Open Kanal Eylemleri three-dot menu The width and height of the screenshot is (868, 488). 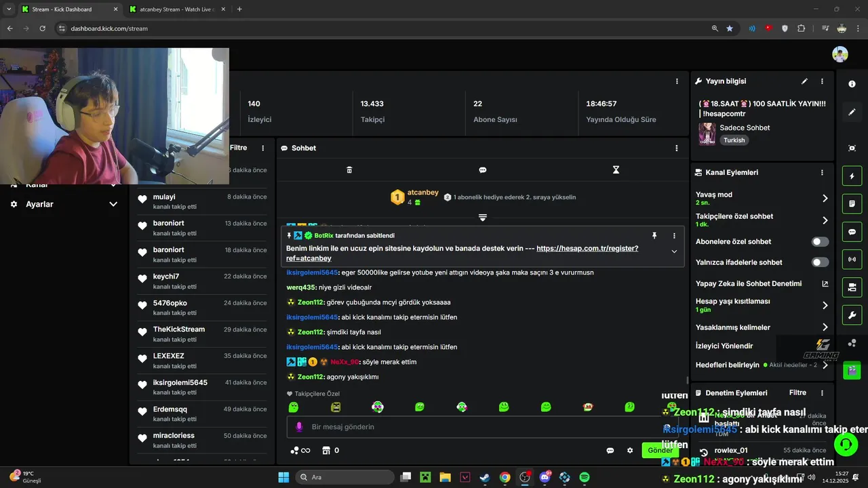coord(822,172)
